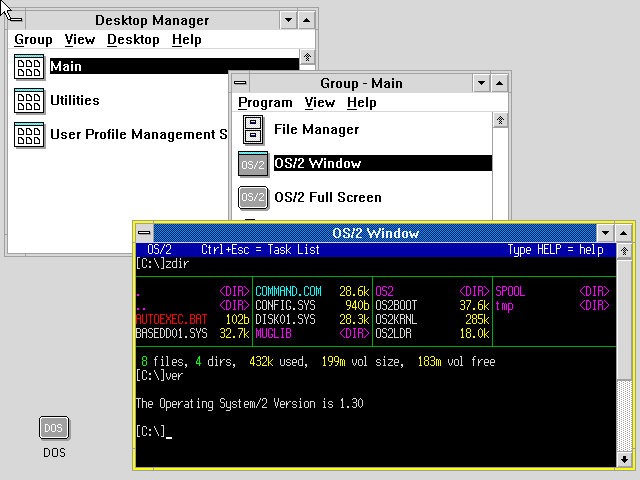Open the system menu of the OS/2 Window
The image size is (640, 480).
coord(144,233)
